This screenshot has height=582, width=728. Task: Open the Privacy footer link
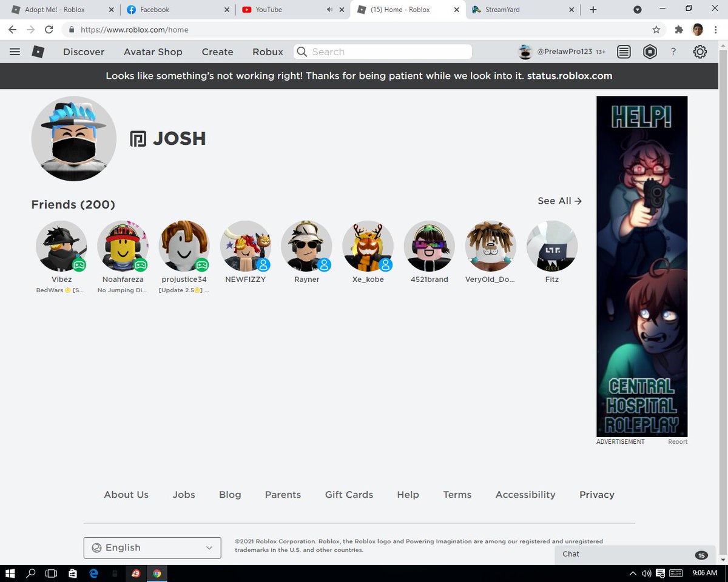pos(597,495)
